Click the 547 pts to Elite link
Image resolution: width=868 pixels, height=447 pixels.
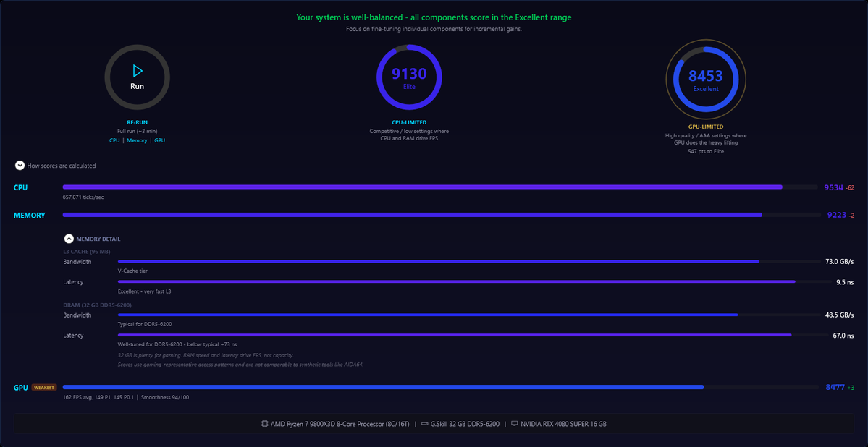tap(706, 151)
